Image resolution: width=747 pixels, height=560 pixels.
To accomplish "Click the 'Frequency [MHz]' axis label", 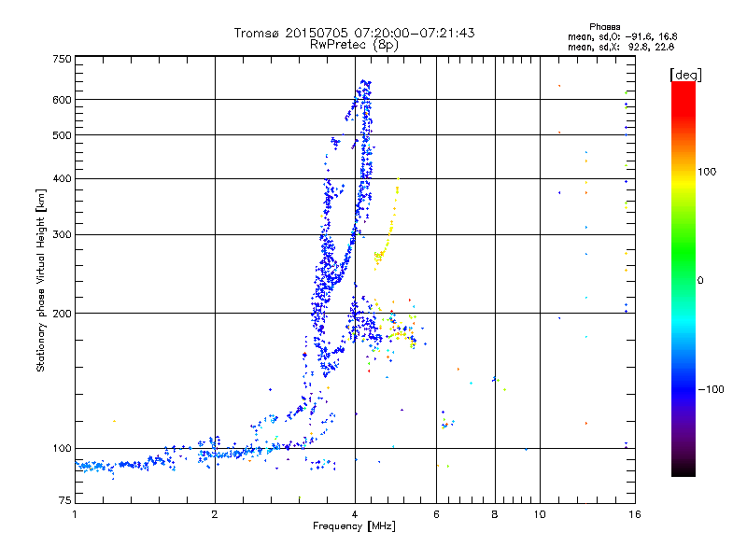I will [x=354, y=526].
